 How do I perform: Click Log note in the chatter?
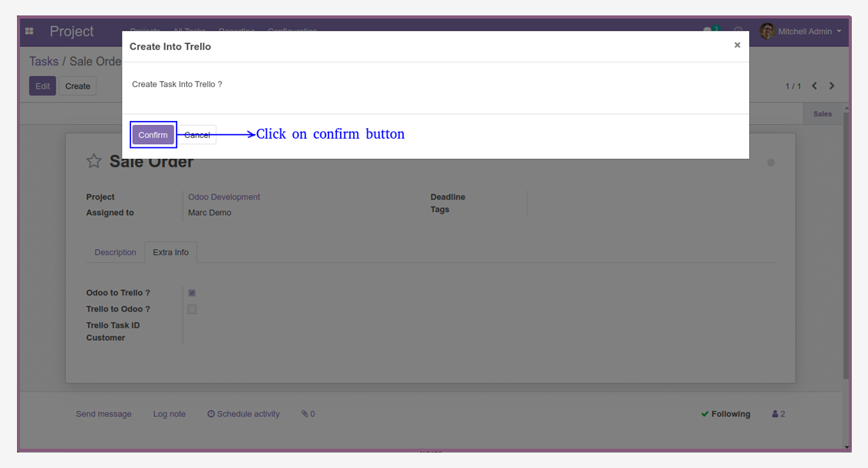click(x=170, y=414)
